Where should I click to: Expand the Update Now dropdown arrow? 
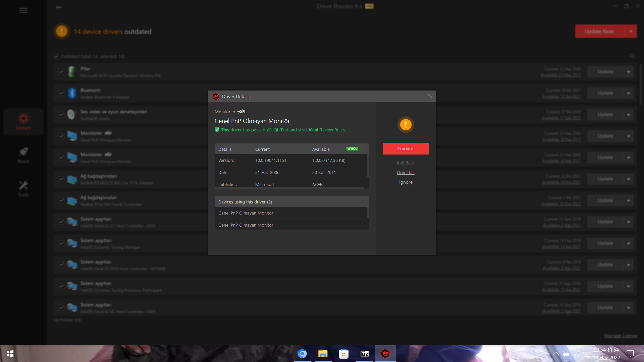631,31
